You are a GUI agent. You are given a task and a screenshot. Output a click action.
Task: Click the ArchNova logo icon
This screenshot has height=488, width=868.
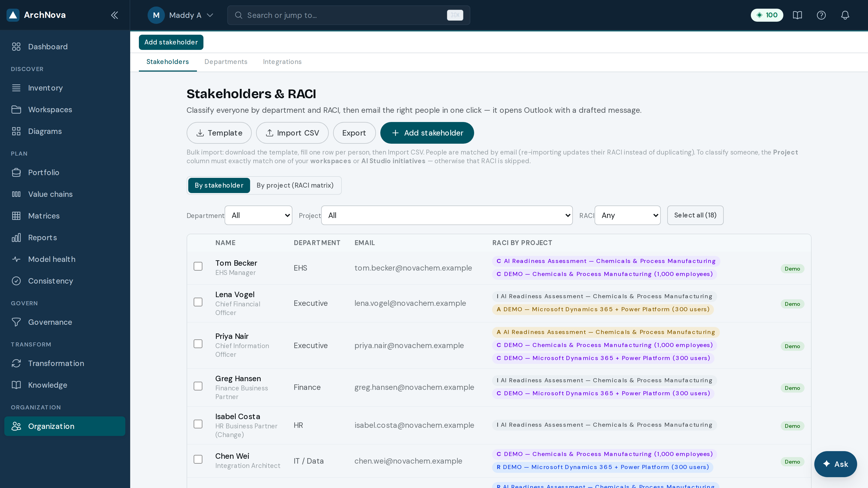point(13,15)
